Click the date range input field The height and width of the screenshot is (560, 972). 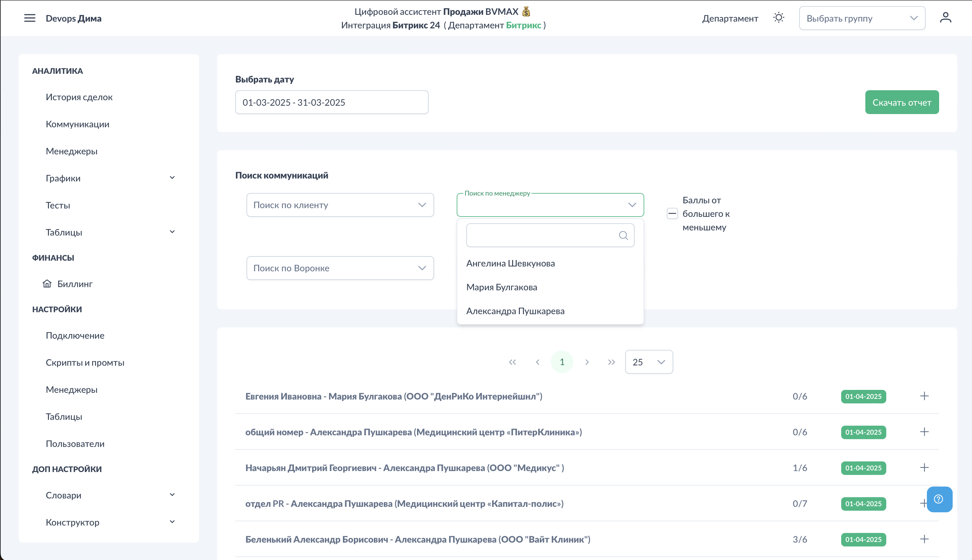[331, 102]
